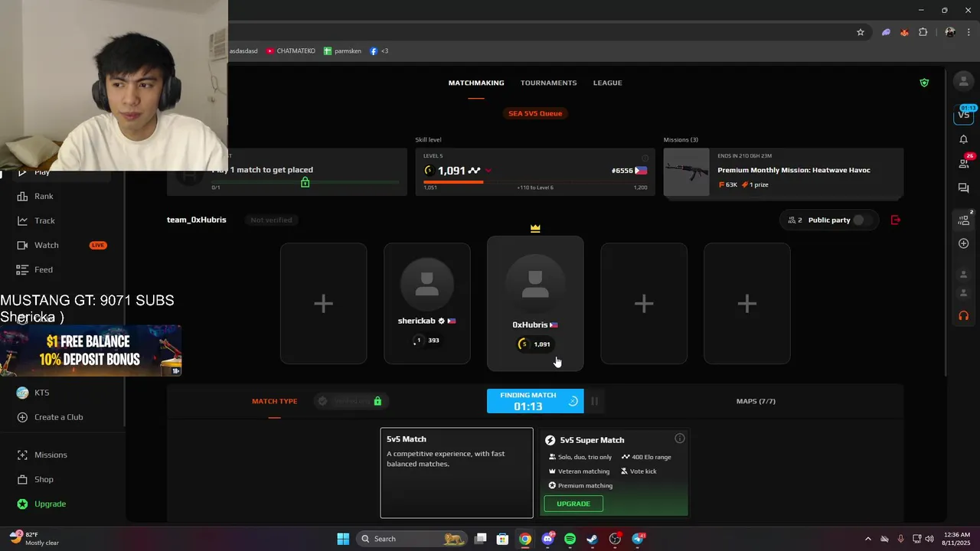Open the chat messages icon
The image size is (980, 551).
coord(963,187)
